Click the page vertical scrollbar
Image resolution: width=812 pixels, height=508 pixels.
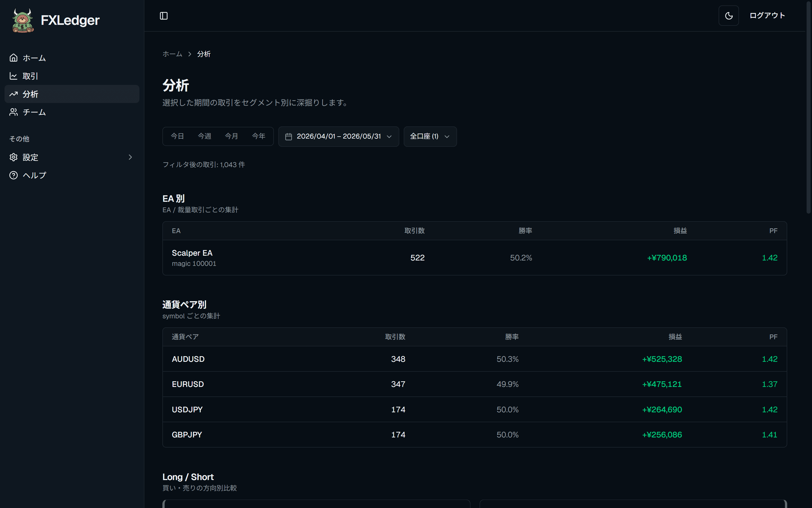click(x=809, y=108)
